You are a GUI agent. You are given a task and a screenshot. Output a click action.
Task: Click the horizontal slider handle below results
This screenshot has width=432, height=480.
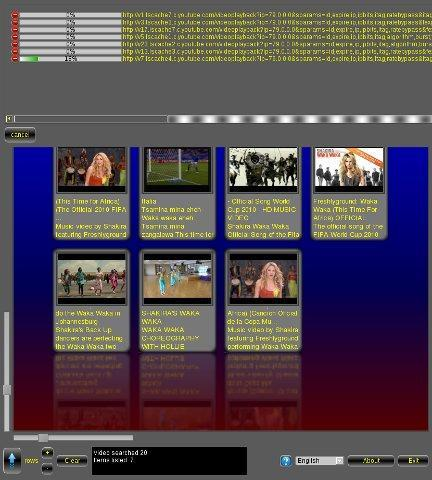coord(43,438)
